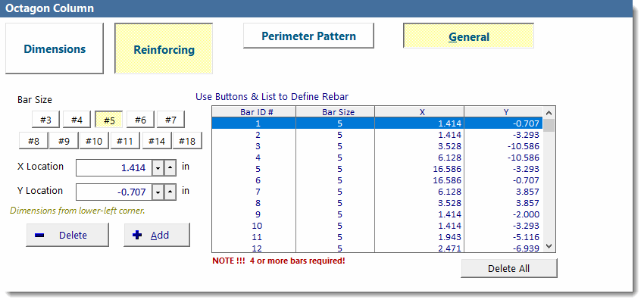
Task: Open the Reinforcing tab
Action: click(x=164, y=50)
